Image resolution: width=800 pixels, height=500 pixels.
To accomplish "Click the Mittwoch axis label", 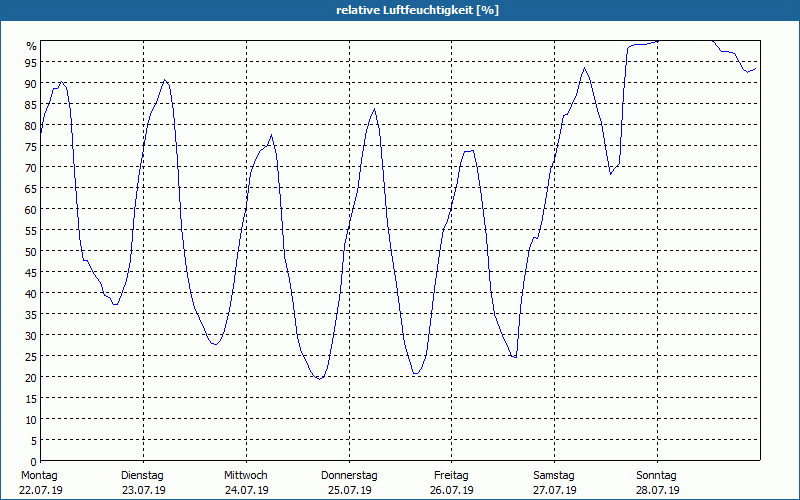I will (x=246, y=475).
